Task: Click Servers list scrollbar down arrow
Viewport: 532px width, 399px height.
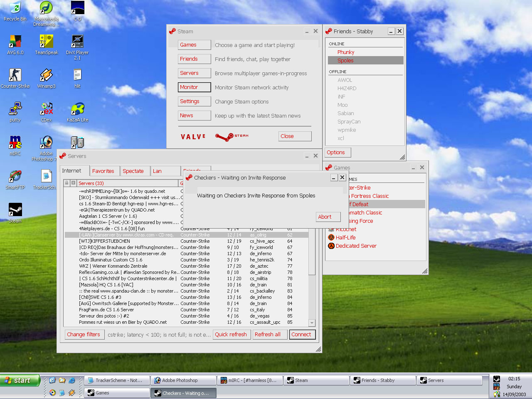Action: click(x=312, y=323)
